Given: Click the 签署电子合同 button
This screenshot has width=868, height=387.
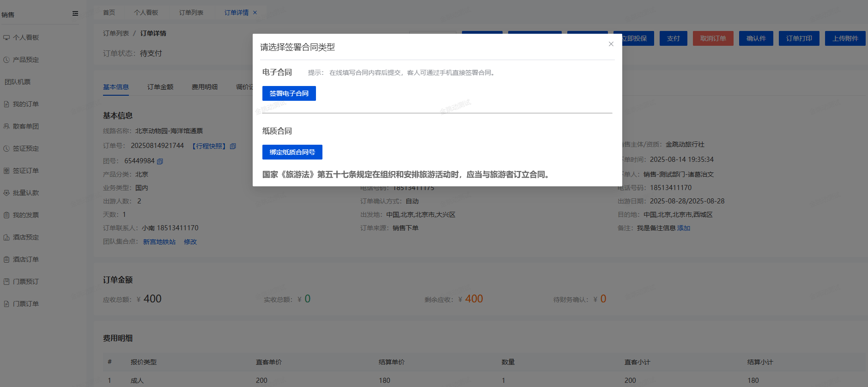Looking at the screenshot, I should (289, 93).
